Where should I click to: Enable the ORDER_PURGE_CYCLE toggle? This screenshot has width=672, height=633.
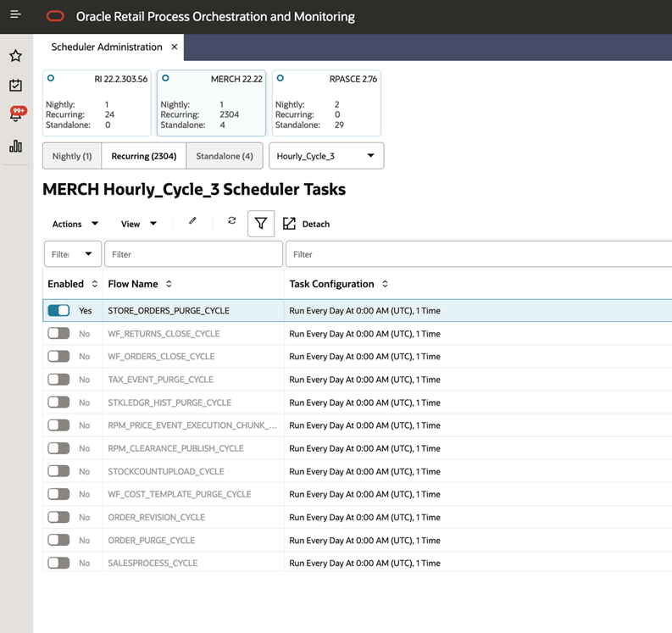58,540
